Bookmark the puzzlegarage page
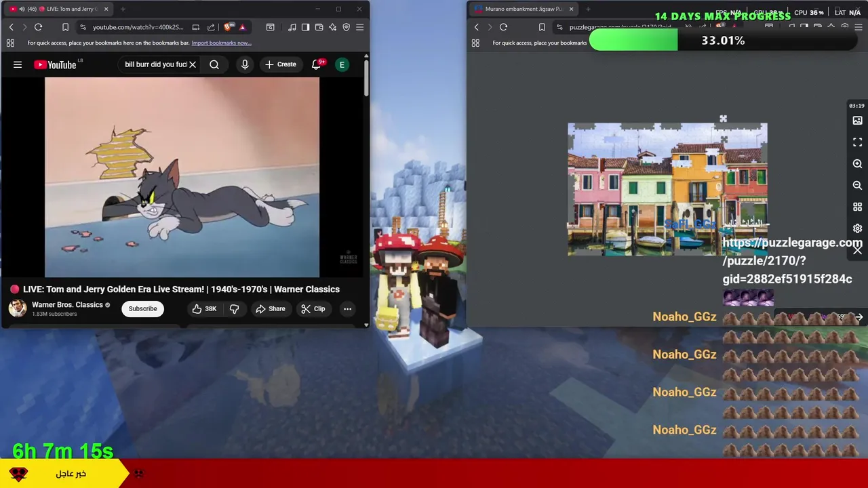 542,27
